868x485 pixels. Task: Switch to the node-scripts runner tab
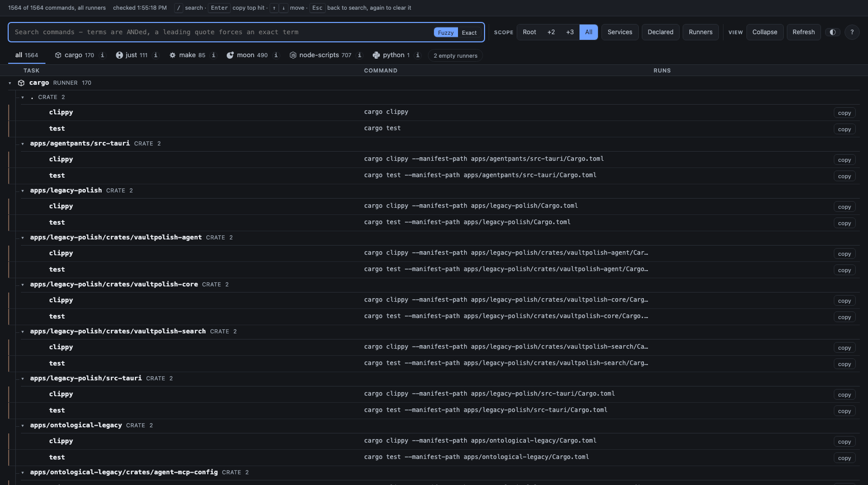coord(321,55)
